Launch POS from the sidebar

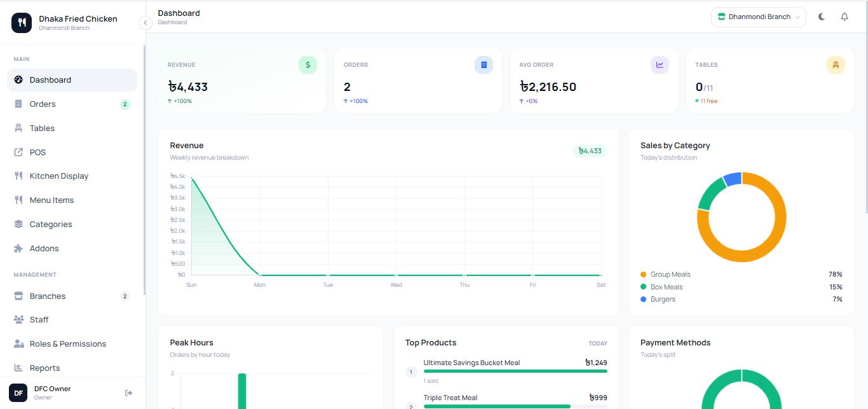[72, 153]
